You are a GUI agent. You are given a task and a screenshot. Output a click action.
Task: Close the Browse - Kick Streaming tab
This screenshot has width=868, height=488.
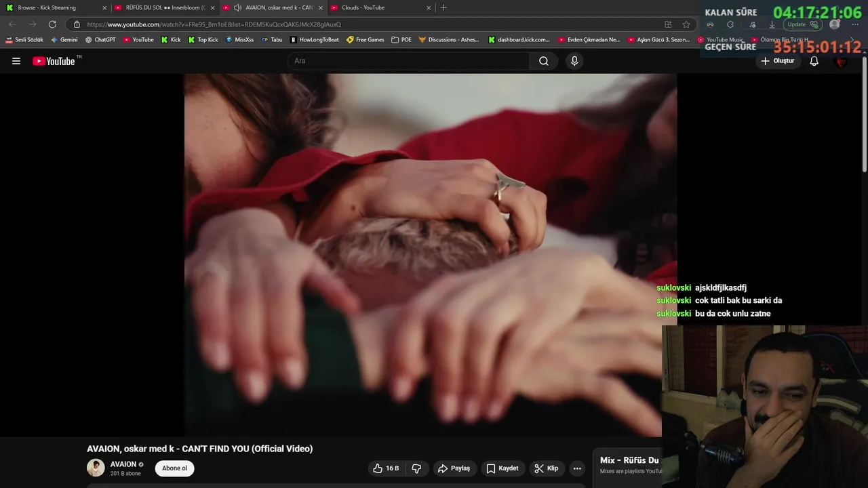tap(104, 7)
